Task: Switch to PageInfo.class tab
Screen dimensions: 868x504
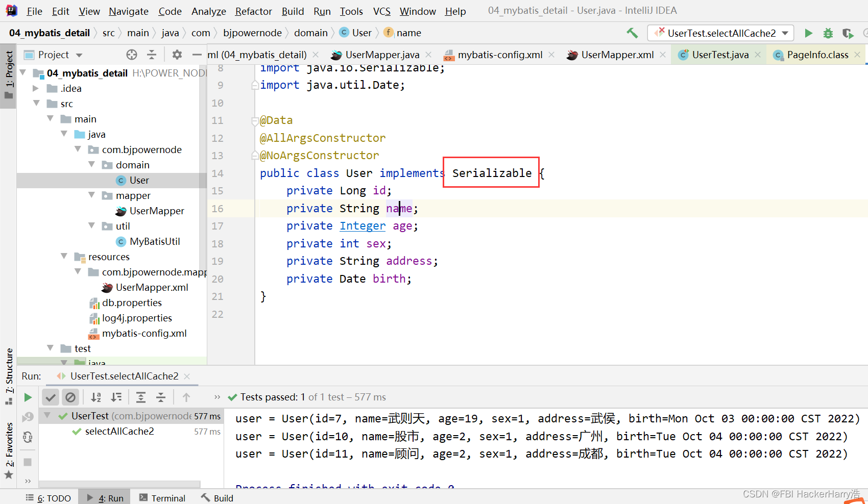Action: tap(817, 55)
